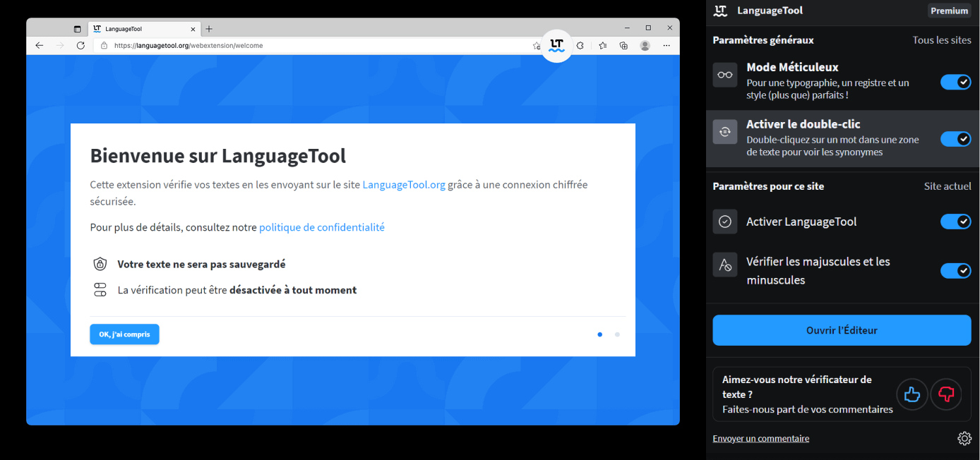Toggle Vérifier les majuscules et minuscules switch
Screen dimensions: 980x460
coord(956,271)
